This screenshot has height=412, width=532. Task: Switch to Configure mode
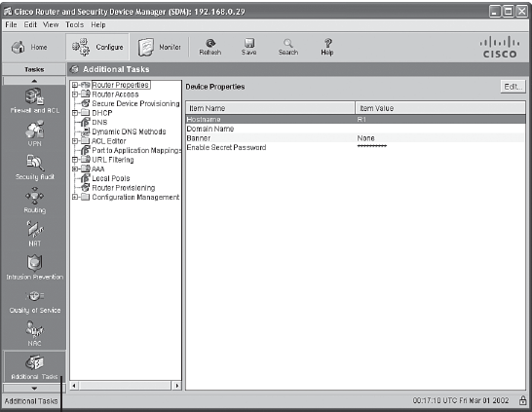97,47
